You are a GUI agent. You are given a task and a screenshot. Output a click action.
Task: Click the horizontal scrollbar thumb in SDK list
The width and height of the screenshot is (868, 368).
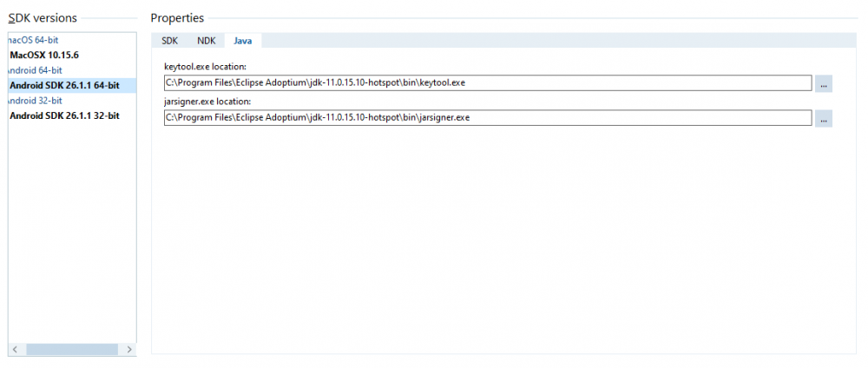[x=72, y=350]
